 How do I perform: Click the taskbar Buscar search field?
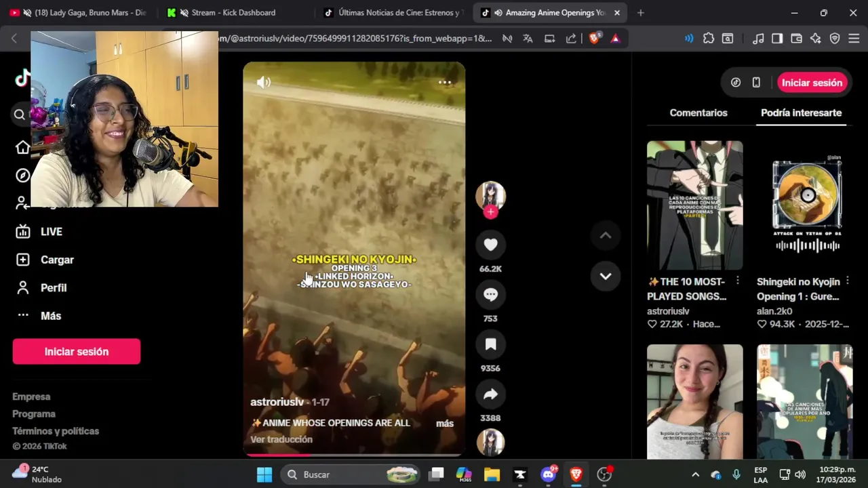(x=351, y=474)
